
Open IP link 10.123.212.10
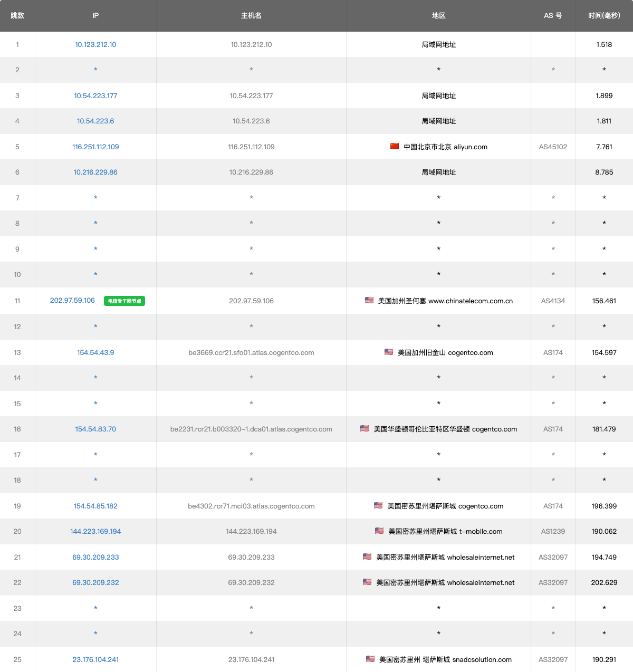pos(95,45)
